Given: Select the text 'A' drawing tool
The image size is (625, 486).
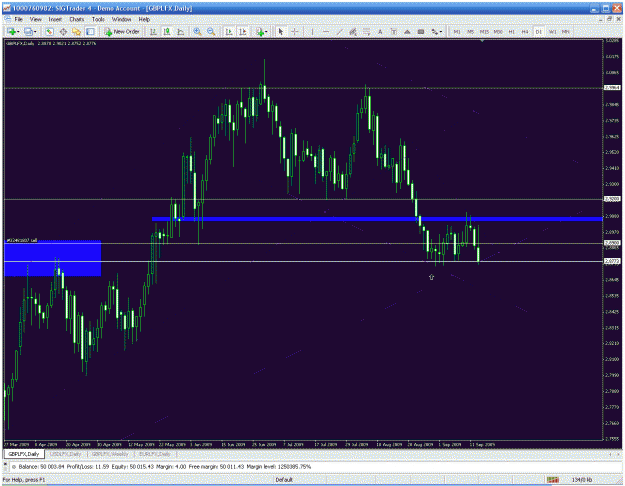Looking at the screenshot, I should tap(380, 32).
